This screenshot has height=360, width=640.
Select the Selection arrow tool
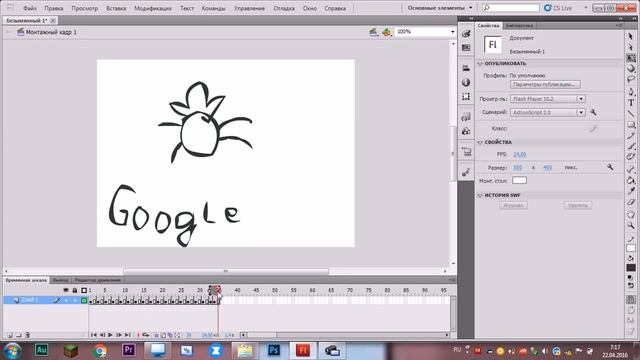[x=631, y=36]
